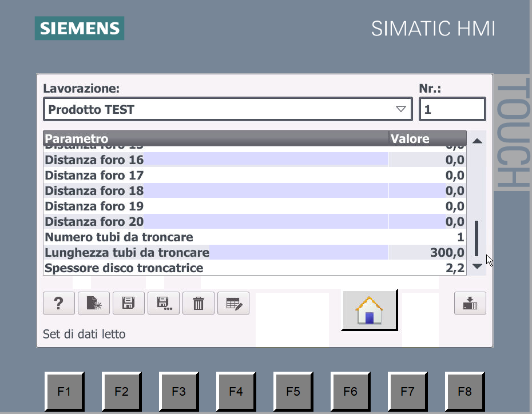The height and width of the screenshot is (414, 532).
Task: Click the value 300,0 for Lunghezza tubi
Action: point(447,253)
